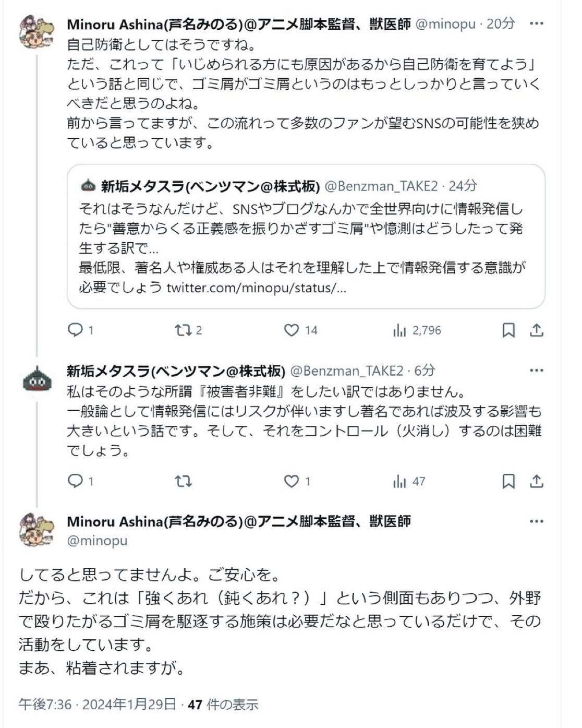Viewport: 582px width, 728px height.
Task: Open the @Benzman_TAKE2 handle in the reply
Action: point(347,371)
